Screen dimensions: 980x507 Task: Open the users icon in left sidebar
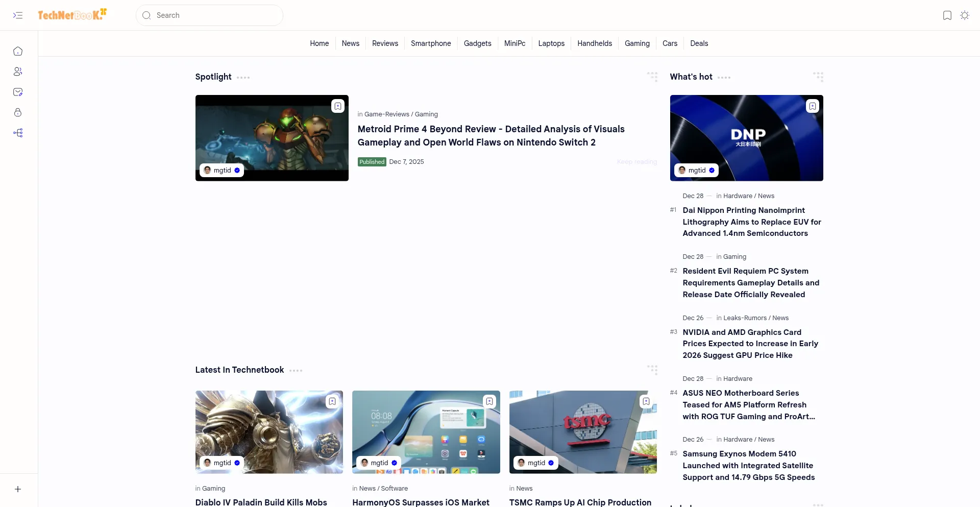point(18,71)
